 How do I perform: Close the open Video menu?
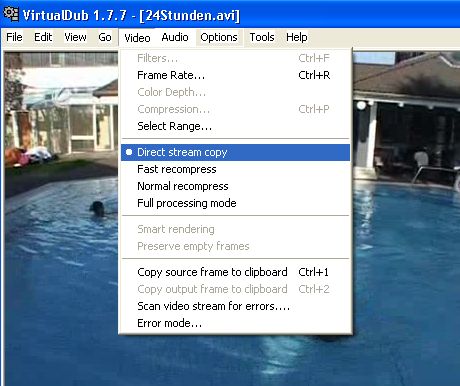(137, 38)
